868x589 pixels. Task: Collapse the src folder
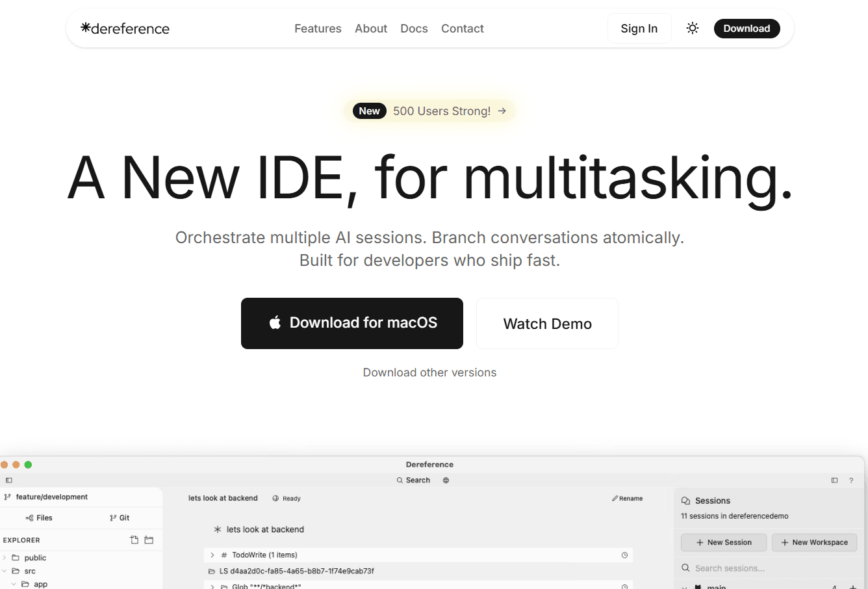click(5, 571)
